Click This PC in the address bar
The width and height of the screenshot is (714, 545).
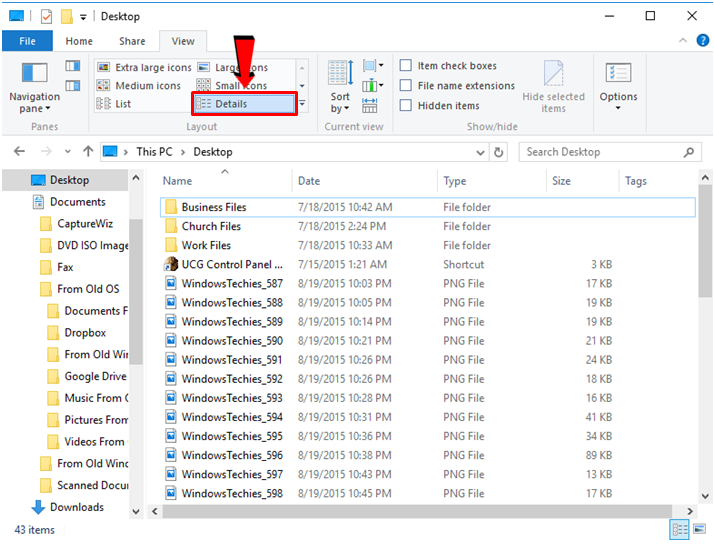pyautogui.click(x=154, y=152)
